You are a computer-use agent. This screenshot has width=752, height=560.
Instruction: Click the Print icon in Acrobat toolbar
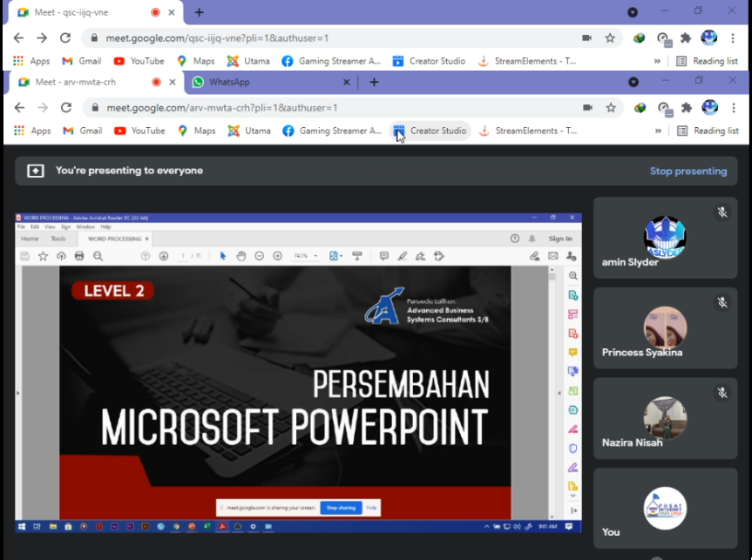coord(79,256)
